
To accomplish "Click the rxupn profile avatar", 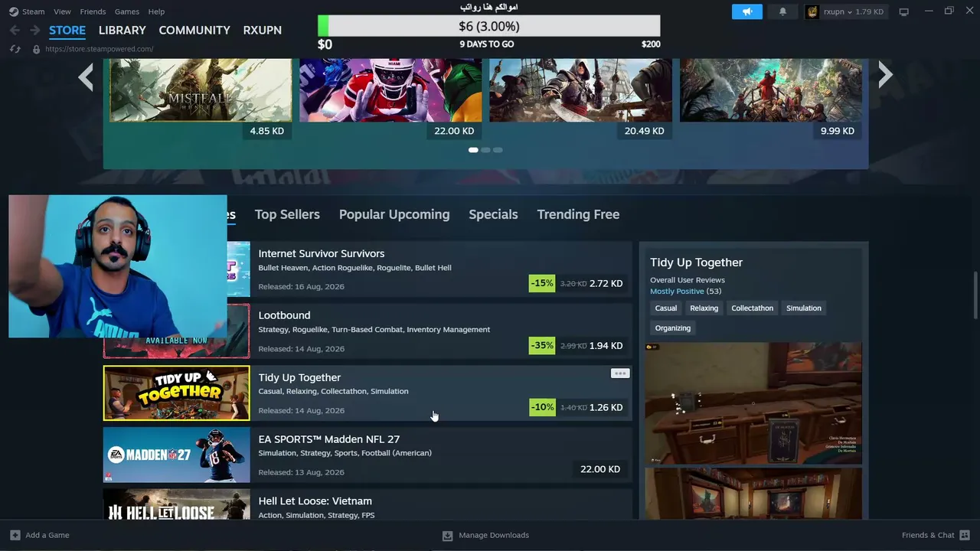I will click(812, 11).
